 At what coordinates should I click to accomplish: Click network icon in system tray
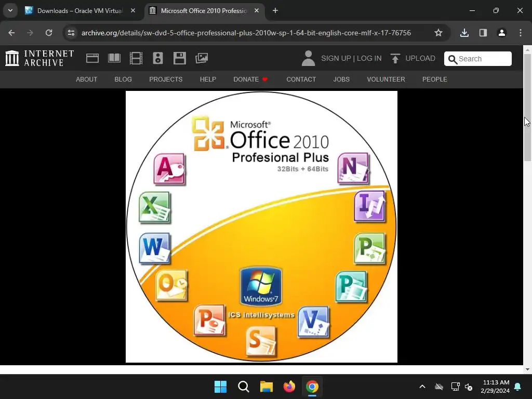[455, 387]
